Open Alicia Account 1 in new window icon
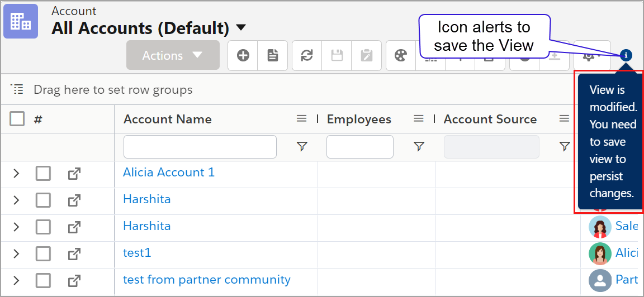The height and width of the screenshot is (297, 644). click(x=74, y=174)
